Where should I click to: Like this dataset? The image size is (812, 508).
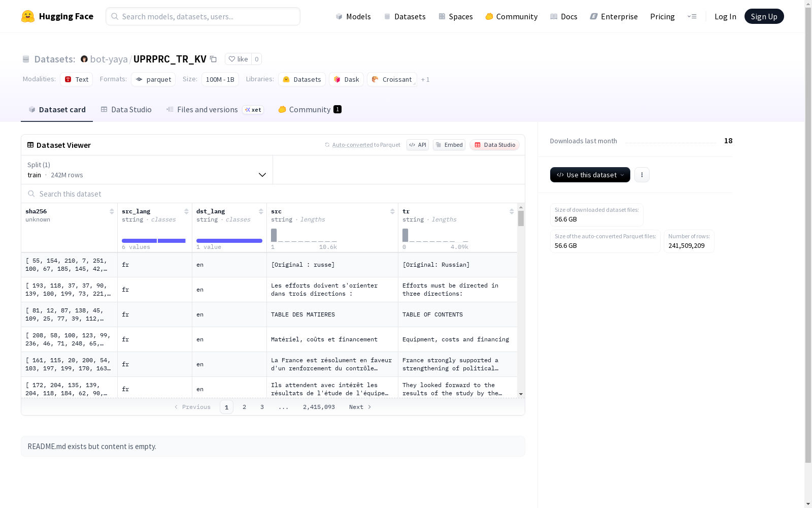(x=238, y=59)
